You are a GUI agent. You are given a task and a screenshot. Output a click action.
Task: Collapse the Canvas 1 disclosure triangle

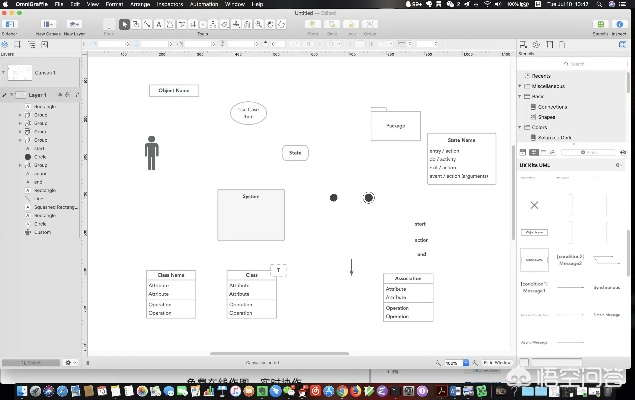pos(3,73)
